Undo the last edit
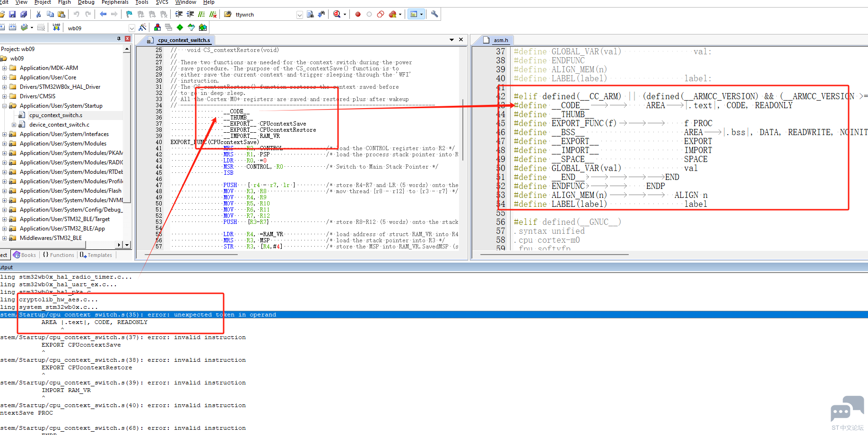The width and height of the screenshot is (868, 435). pyautogui.click(x=76, y=14)
